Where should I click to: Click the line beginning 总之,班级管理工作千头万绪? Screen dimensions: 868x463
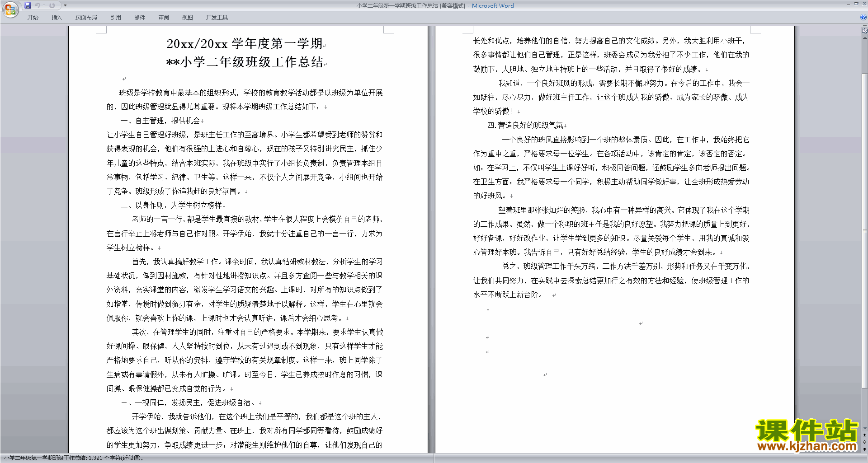pyautogui.click(x=626, y=267)
